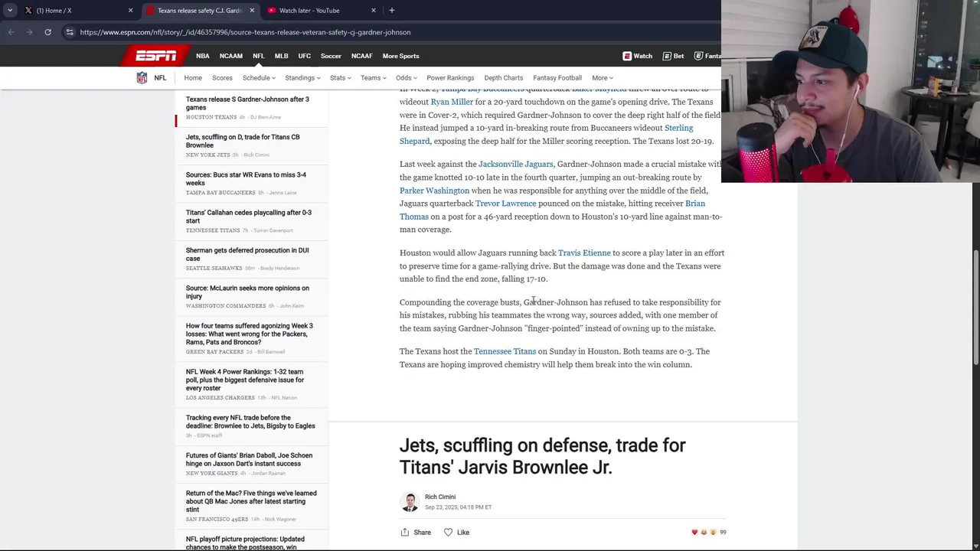This screenshot has width=980, height=551.
Task: Click the reaction emojis with 99 count
Action: pos(708,532)
